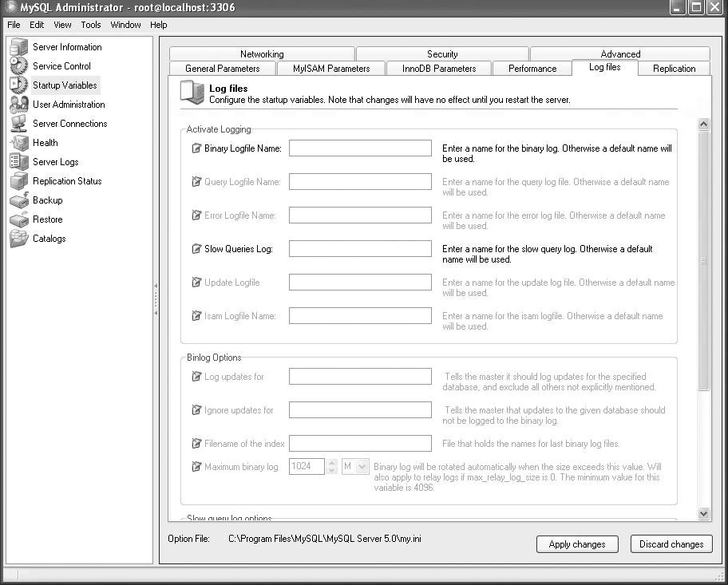Click the Error Logfile Name text field

pyautogui.click(x=360, y=215)
